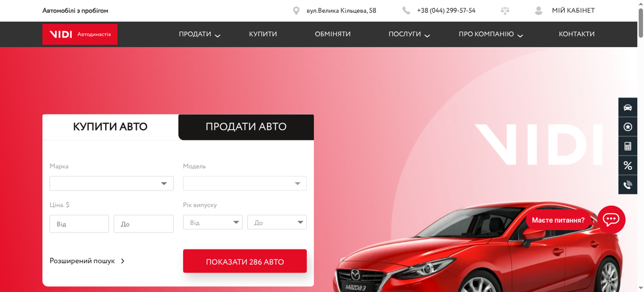The width and height of the screenshot is (644, 292).
Task: Click the price Від input field
Action: point(79,224)
